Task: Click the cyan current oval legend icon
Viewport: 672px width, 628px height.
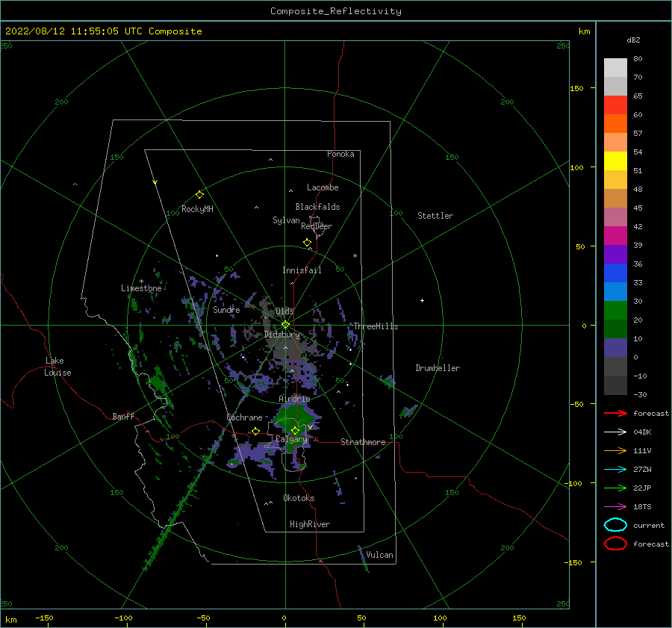Action: 615,525
